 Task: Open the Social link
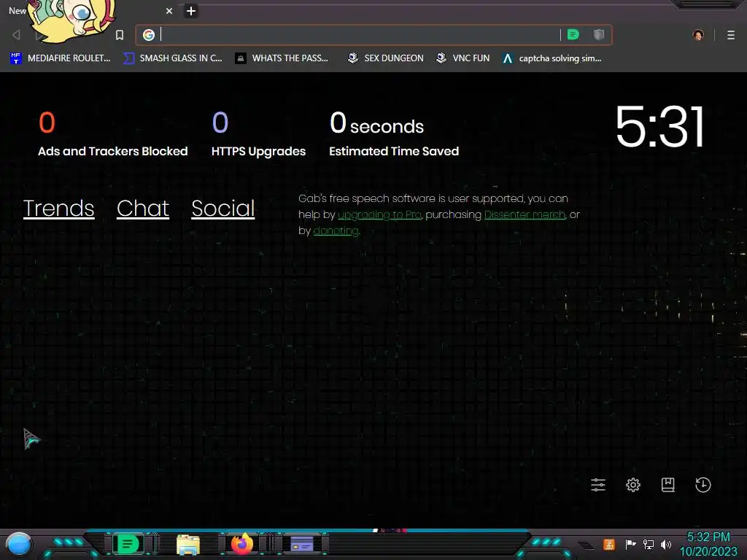pyautogui.click(x=223, y=208)
